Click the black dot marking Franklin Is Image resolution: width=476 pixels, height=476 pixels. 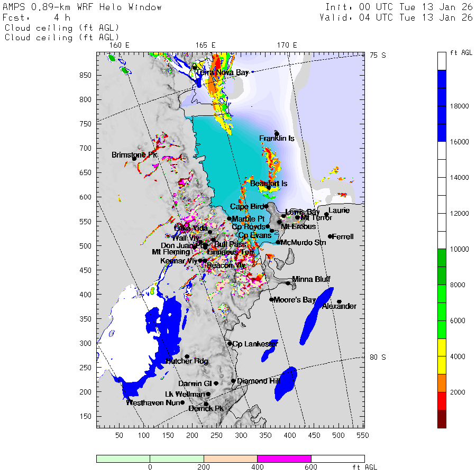pos(277,134)
